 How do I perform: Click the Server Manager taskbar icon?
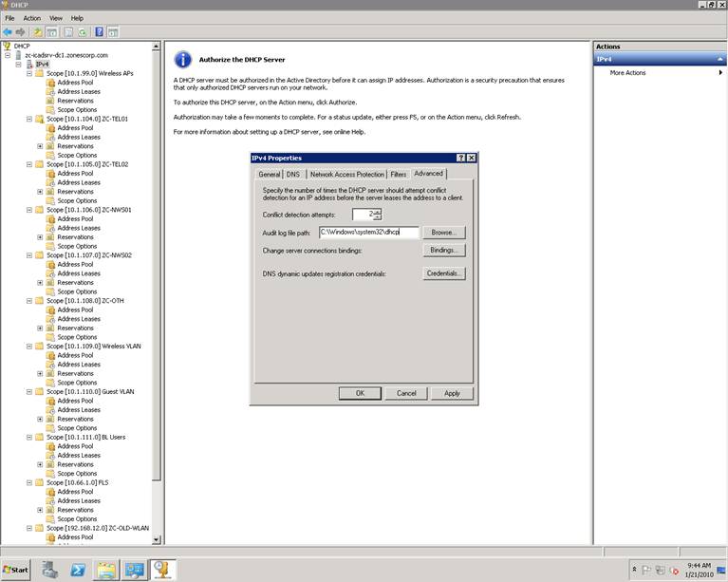[50, 570]
